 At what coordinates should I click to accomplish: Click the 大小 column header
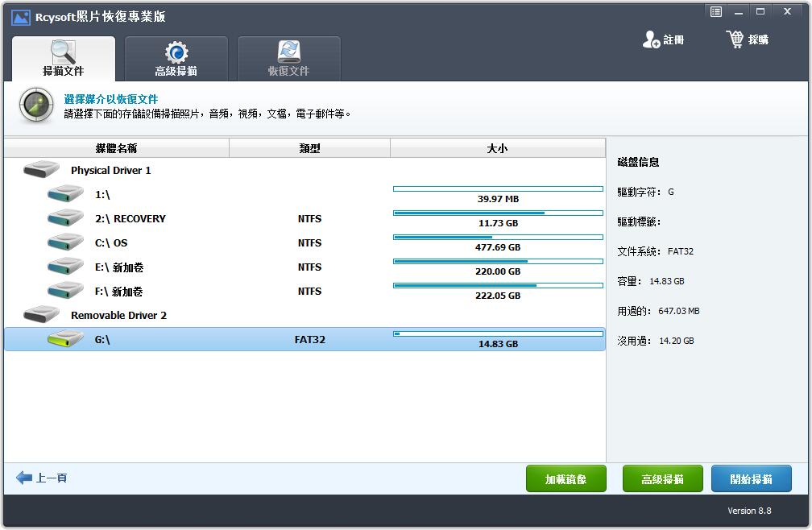pos(497,148)
